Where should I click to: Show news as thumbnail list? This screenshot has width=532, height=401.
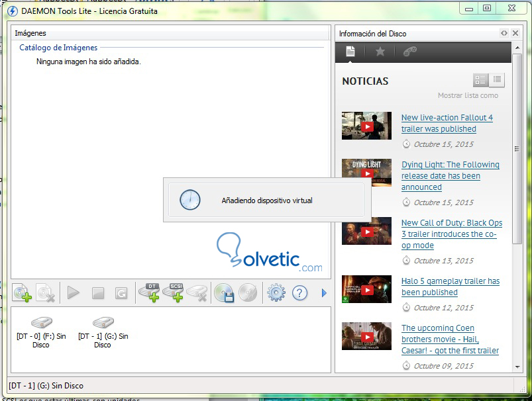coord(481,80)
